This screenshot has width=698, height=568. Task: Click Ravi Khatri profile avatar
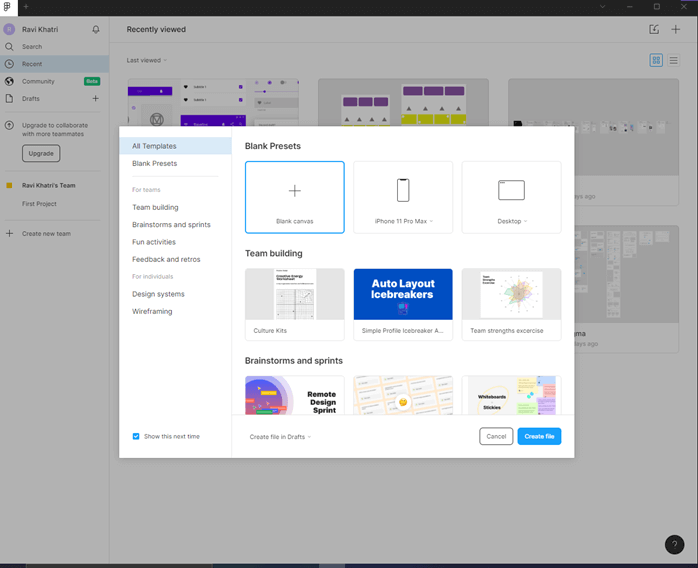click(x=9, y=29)
